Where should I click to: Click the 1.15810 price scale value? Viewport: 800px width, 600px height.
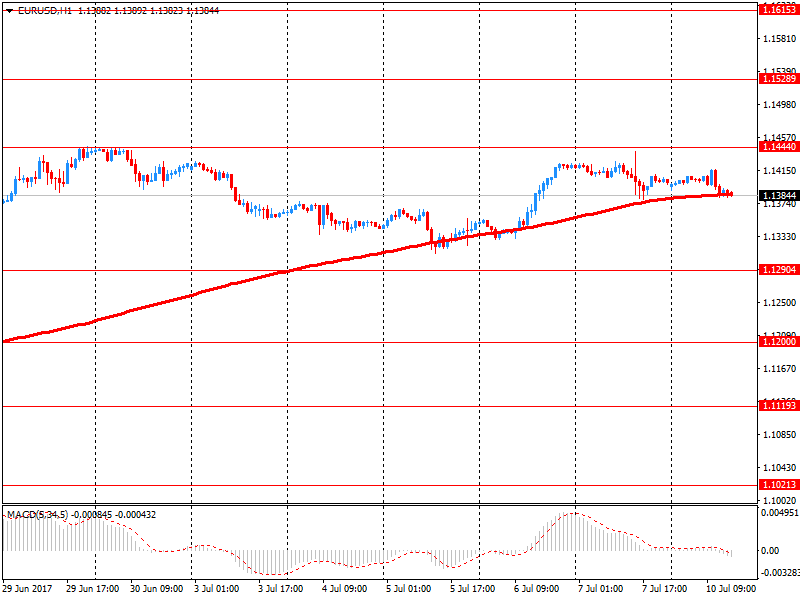pyautogui.click(x=780, y=39)
